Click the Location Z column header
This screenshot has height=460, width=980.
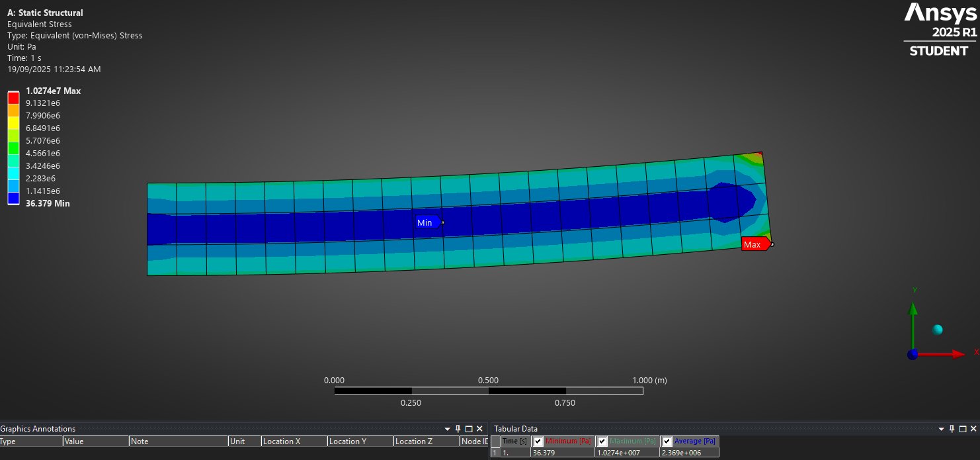[427, 441]
